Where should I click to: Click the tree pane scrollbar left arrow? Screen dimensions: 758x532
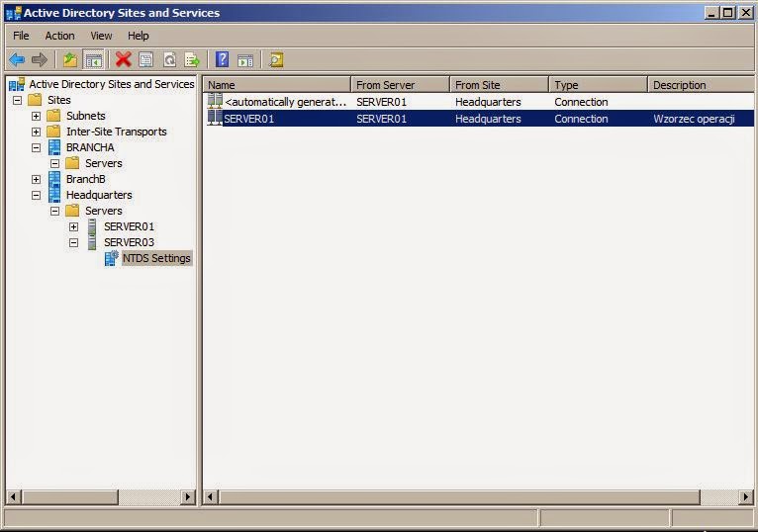pyautogui.click(x=13, y=496)
